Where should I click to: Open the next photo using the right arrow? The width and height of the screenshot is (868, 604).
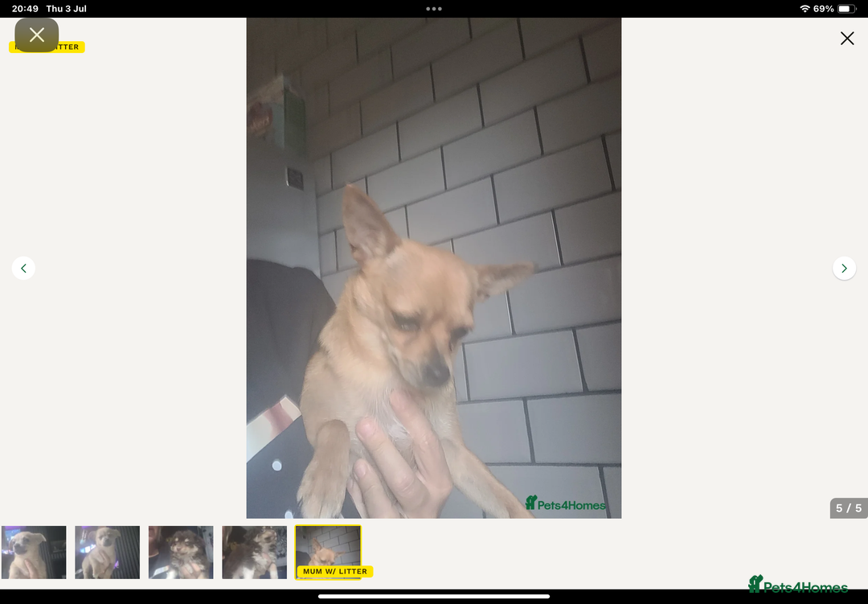point(844,268)
